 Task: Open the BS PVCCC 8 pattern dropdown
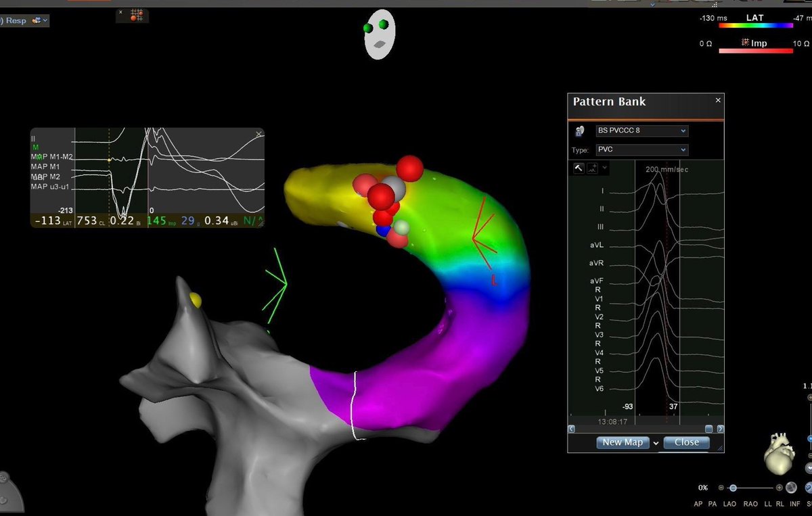pyautogui.click(x=641, y=131)
